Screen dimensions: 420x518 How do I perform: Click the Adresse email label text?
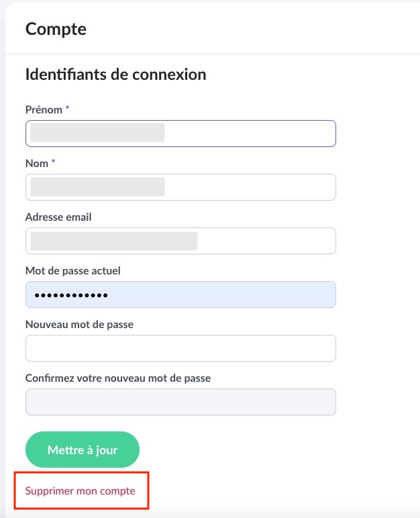[58, 217]
